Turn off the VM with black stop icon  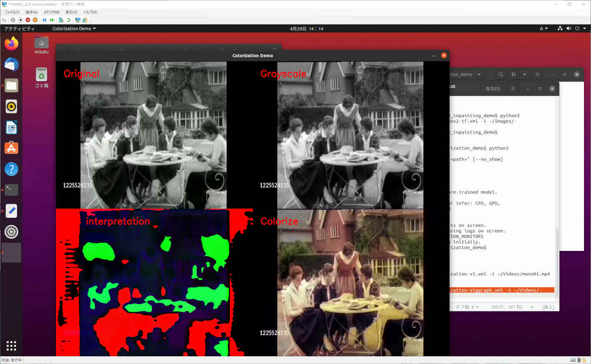pos(20,20)
